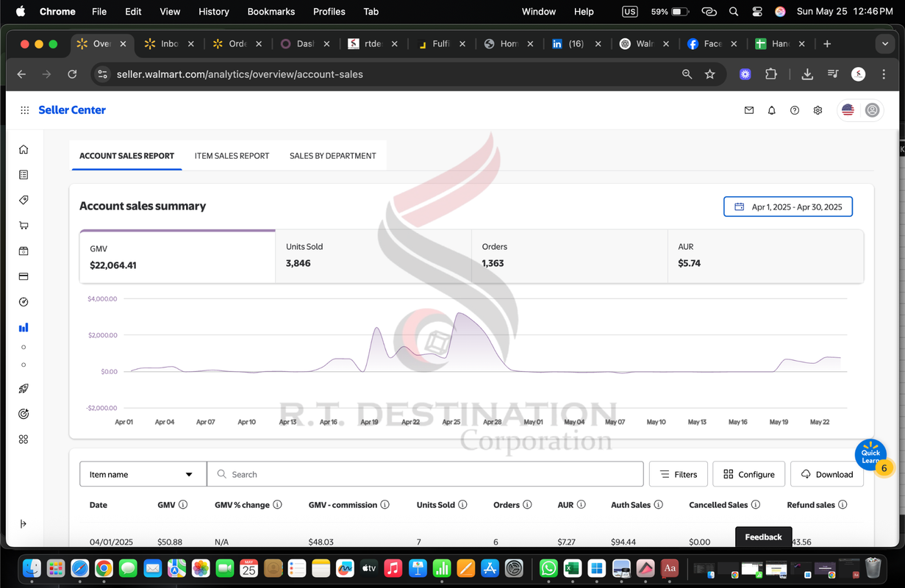Click info icon next to Units Sold column
This screenshot has height=588, width=905.
pos(463,505)
